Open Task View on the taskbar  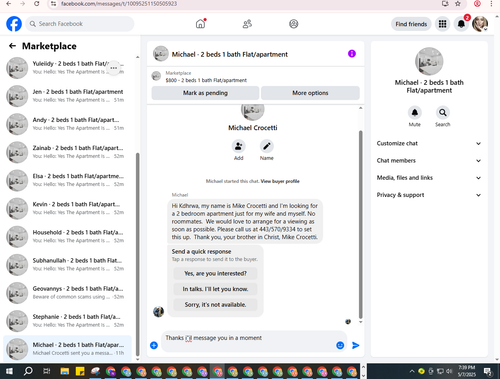47,371
